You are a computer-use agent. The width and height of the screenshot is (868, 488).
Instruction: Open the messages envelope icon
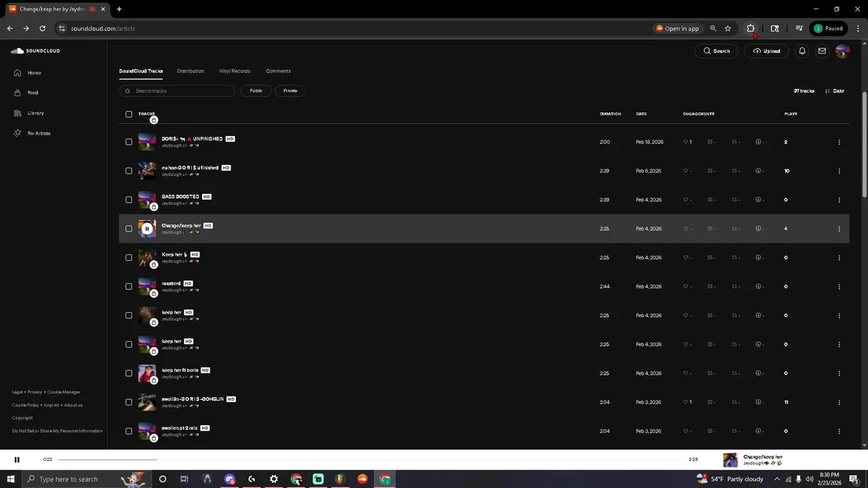(x=822, y=51)
